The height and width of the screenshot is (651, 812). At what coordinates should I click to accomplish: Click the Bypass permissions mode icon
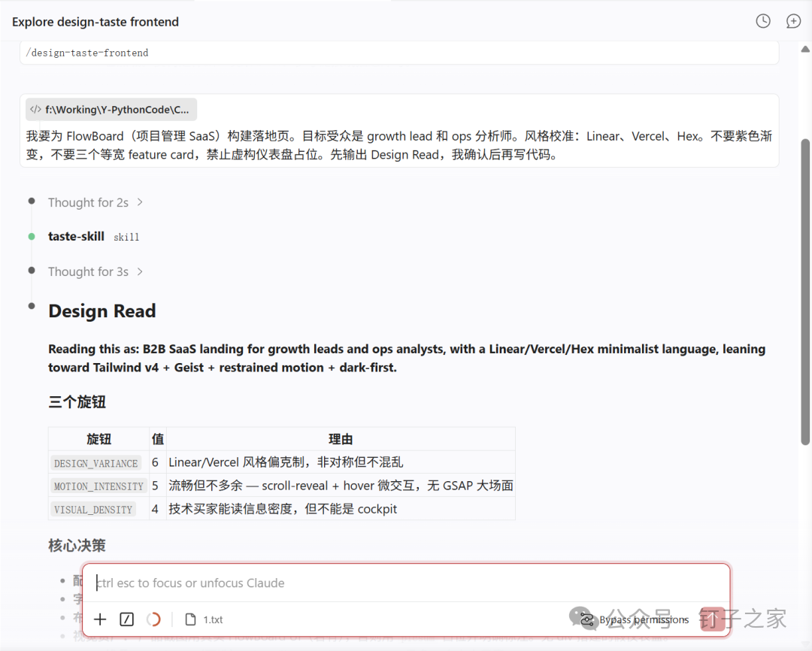(586, 619)
